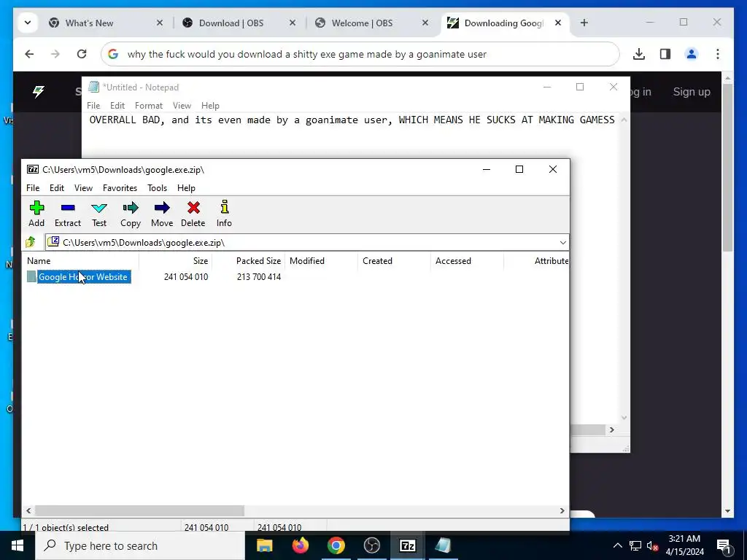Open Chrome downloads panel
Viewport: 747px width, 560px height.
pos(639,54)
